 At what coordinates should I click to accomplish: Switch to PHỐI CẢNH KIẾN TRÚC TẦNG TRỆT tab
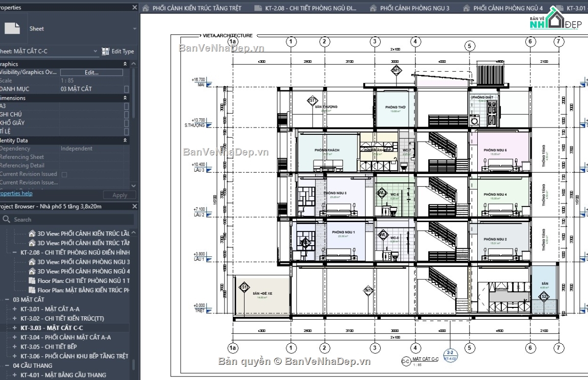[192, 8]
